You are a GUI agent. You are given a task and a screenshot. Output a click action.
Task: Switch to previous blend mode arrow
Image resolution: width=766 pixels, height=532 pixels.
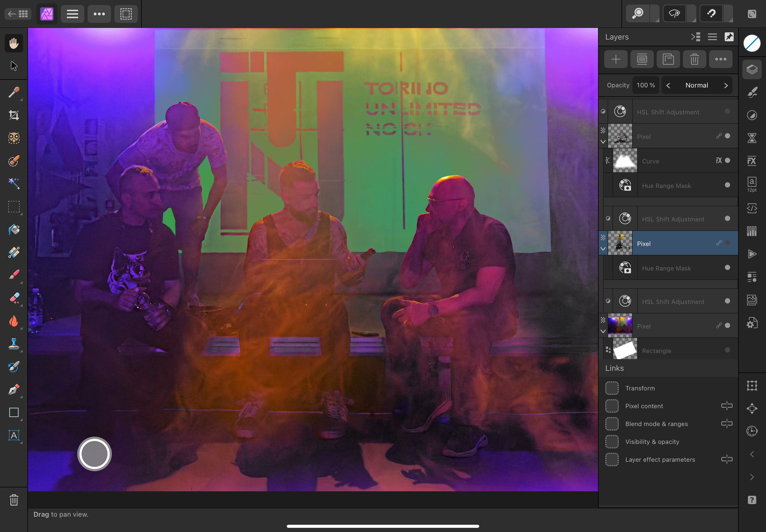[x=668, y=86]
